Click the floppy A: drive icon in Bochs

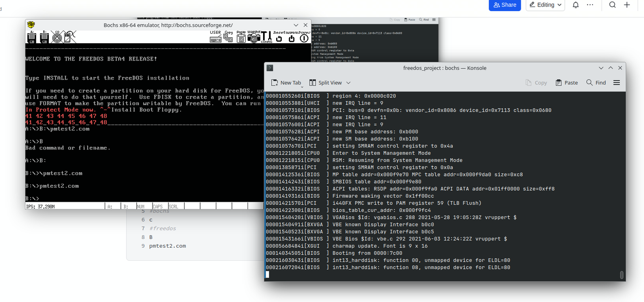click(32, 37)
